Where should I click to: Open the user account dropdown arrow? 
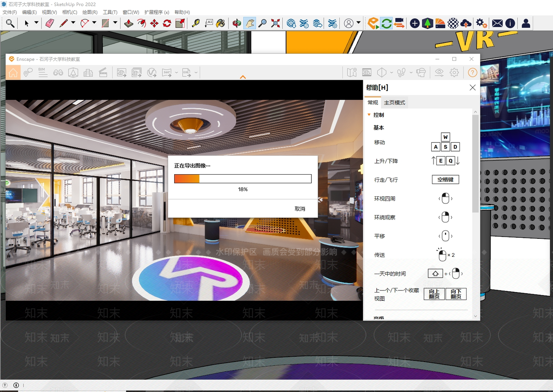(x=358, y=23)
